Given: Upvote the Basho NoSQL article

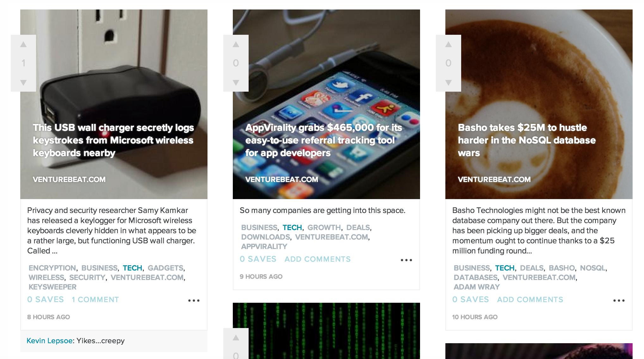Looking at the screenshot, I should 449,45.
